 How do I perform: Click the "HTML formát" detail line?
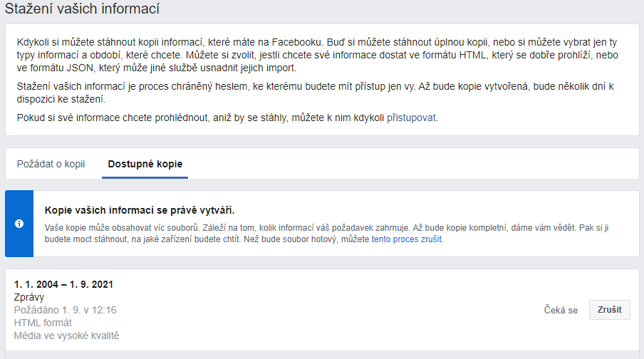click(43, 323)
